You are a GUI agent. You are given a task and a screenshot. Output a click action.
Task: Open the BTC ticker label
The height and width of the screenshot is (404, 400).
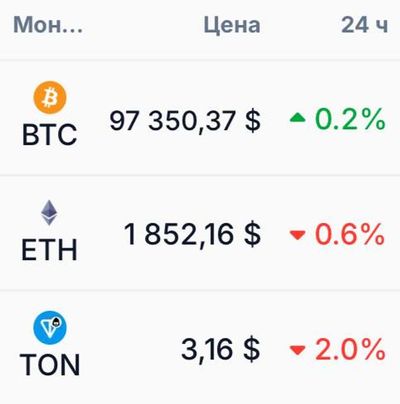click(x=50, y=135)
